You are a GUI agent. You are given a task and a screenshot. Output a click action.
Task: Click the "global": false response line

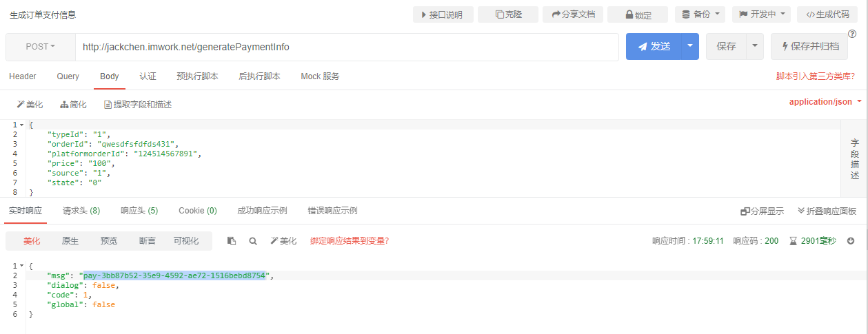tap(80, 304)
